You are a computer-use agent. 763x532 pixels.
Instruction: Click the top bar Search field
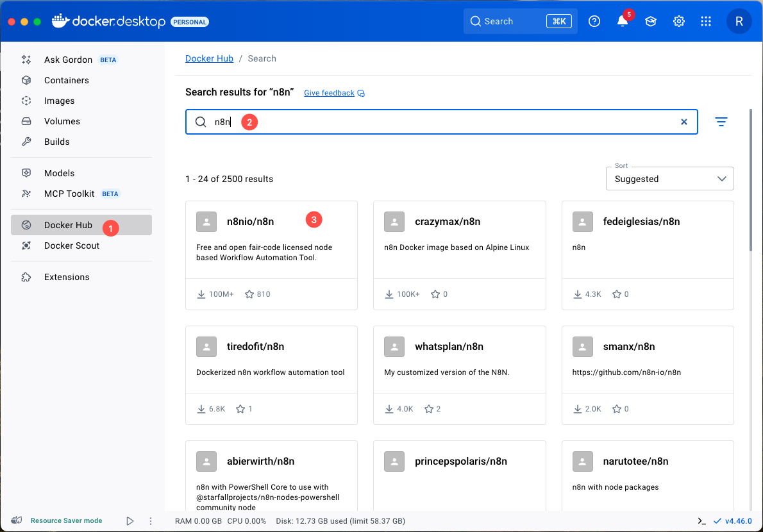[520, 21]
